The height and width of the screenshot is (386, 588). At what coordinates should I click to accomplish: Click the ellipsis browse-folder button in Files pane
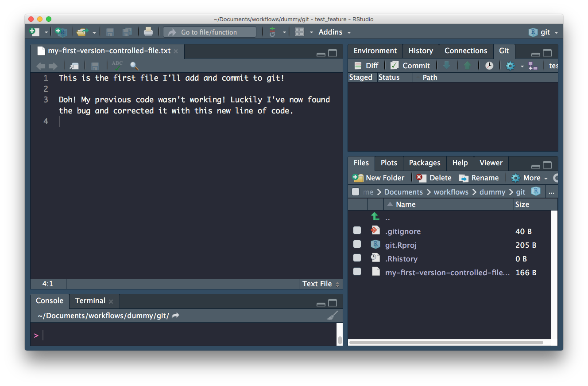[551, 192]
